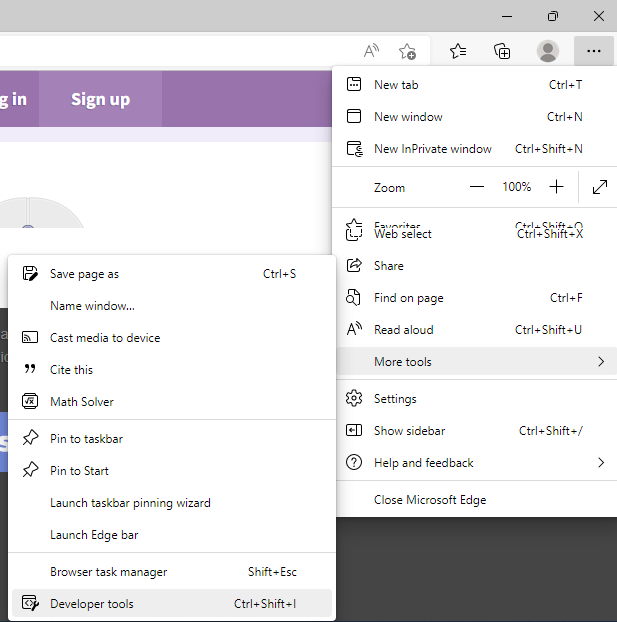
Task: Open Developer tools entry
Action: tap(172, 603)
